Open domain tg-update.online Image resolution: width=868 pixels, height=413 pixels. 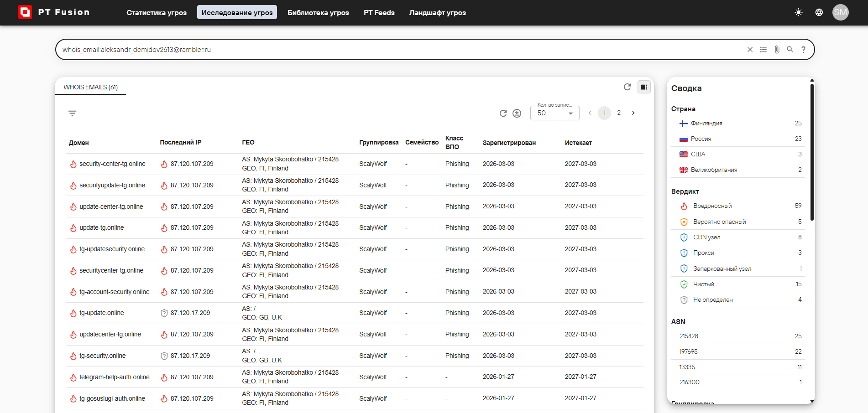[x=102, y=313]
